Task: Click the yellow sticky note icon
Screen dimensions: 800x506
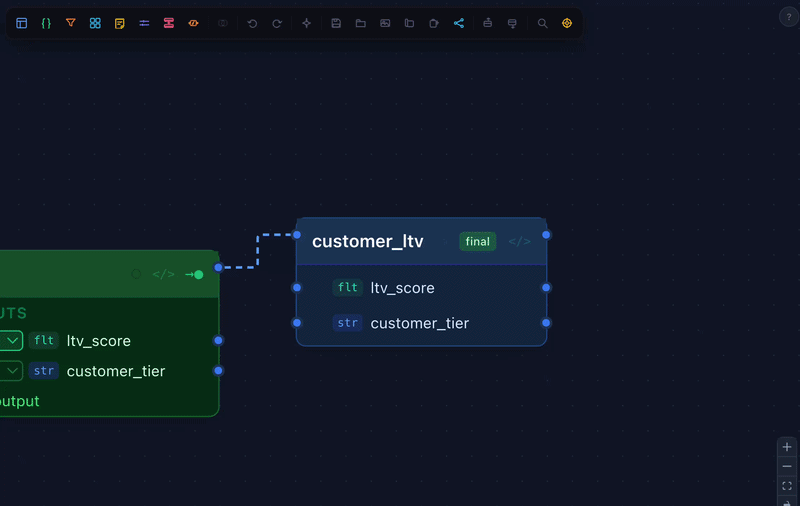Action: (x=119, y=23)
